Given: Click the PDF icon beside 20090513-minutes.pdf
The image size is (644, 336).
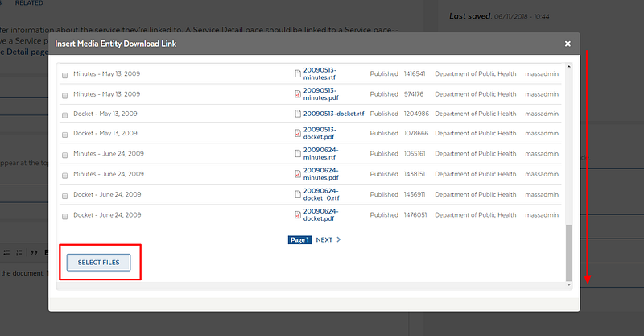Looking at the screenshot, I should coord(298,94).
